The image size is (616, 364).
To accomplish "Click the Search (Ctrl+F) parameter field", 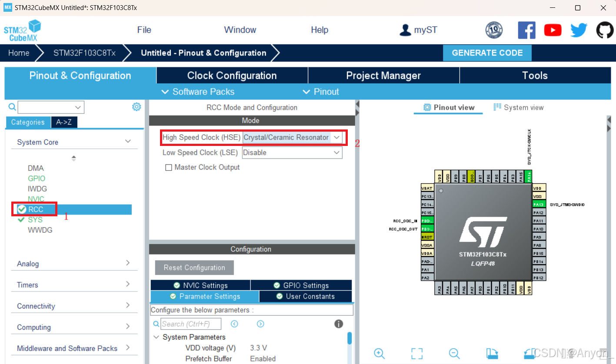I will pyautogui.click(x=191, y=324).
